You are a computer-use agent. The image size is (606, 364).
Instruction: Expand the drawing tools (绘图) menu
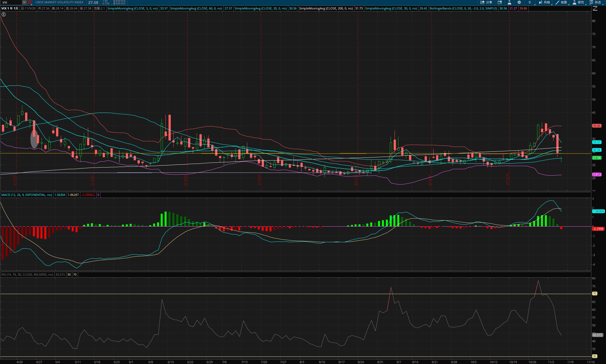pyautogui.click(x=561, y=2)
